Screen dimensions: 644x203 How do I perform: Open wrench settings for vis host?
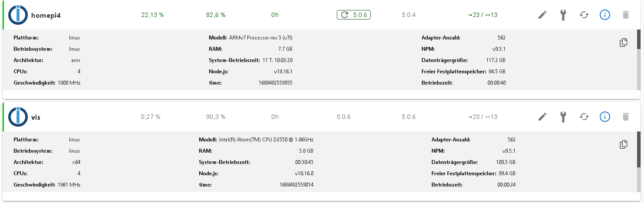[x=563, y=117]
